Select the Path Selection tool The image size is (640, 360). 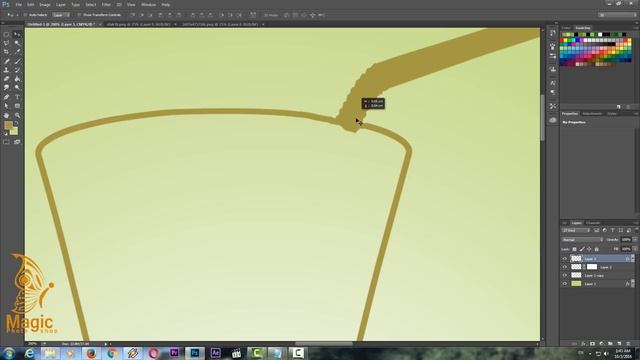tap(6, 106)
